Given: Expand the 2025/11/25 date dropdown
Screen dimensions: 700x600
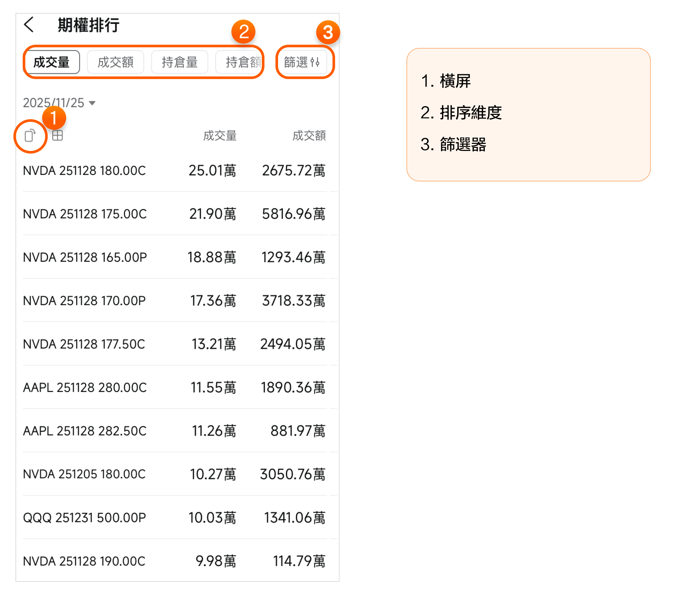Looking at the screenshot, I should [59, 103].
